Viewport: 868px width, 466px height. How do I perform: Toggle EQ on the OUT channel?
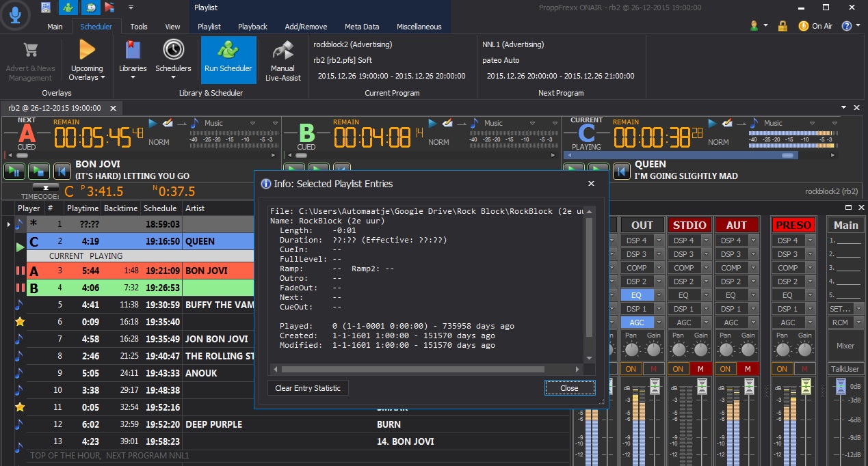point(636,295)
